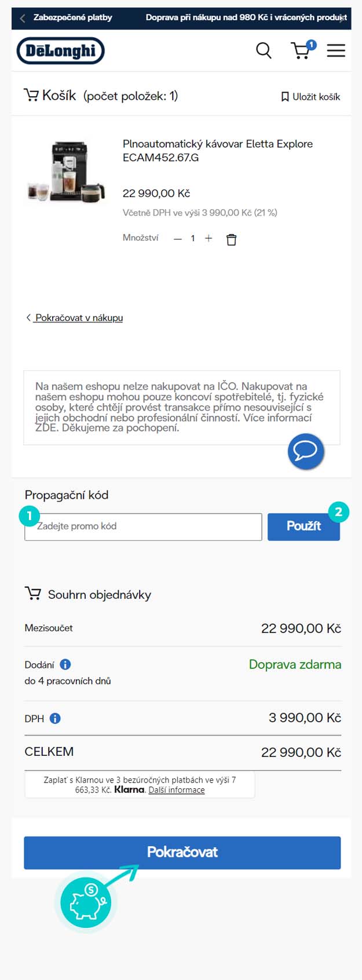Show delivery info icon next to Dodání
This screenshot has width=362, height=980.
(x=65, y=664)
